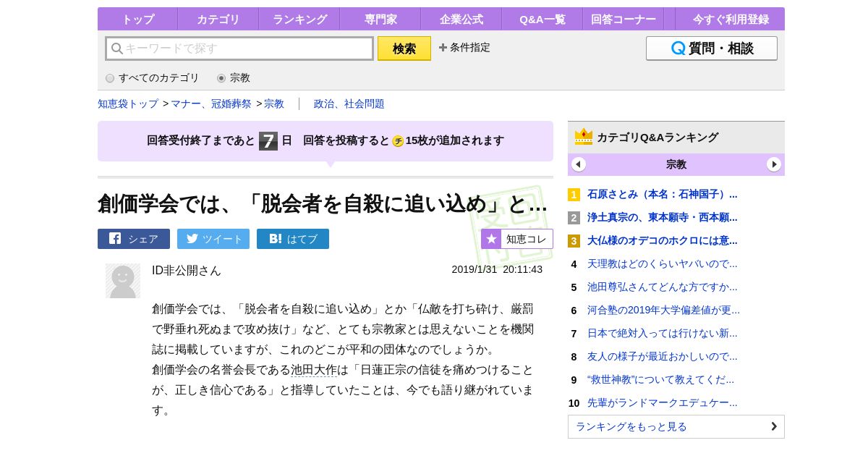This screenshot has height=456, width=868.
Task: Click the star icon on 知恵コレ
Action: point(492,239)
